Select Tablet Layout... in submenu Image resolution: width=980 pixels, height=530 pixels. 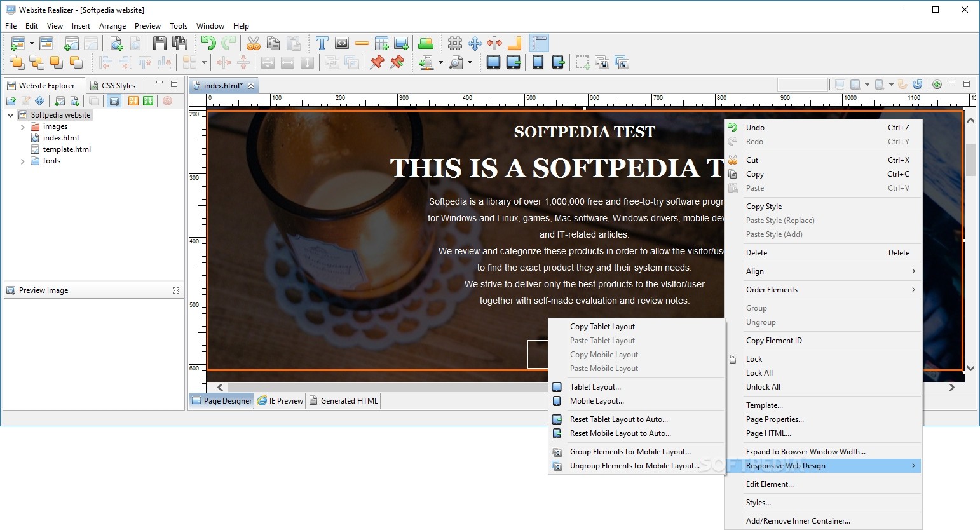point(637,387)
